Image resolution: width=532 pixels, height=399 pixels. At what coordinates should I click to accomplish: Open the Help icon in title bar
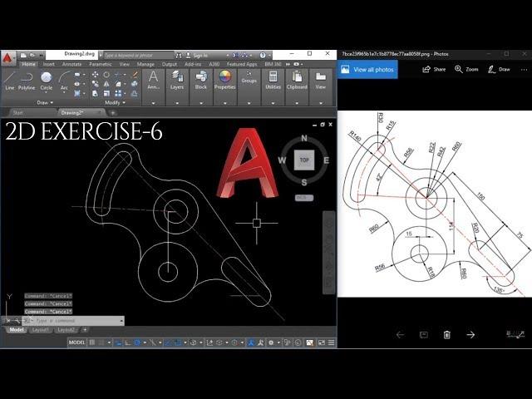pos(263,55)
